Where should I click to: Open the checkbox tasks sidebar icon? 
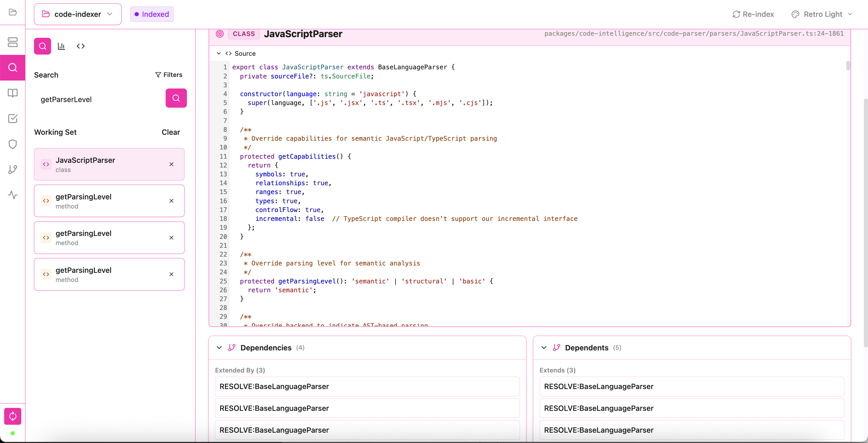12,119
